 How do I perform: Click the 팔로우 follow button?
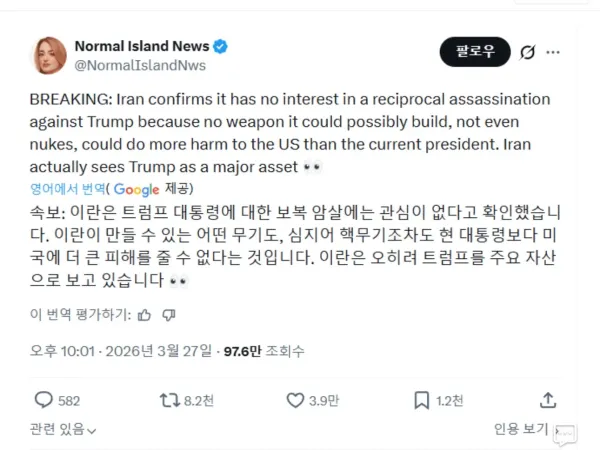tap(475, 52)
